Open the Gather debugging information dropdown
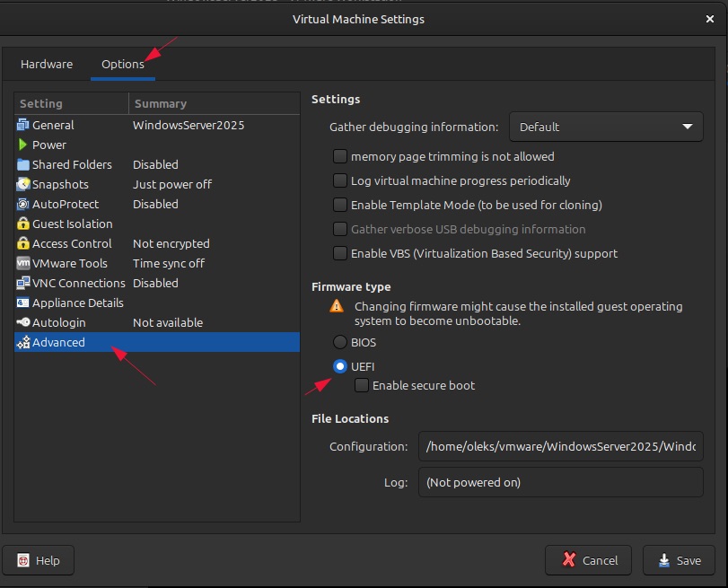 coord(605,127)
